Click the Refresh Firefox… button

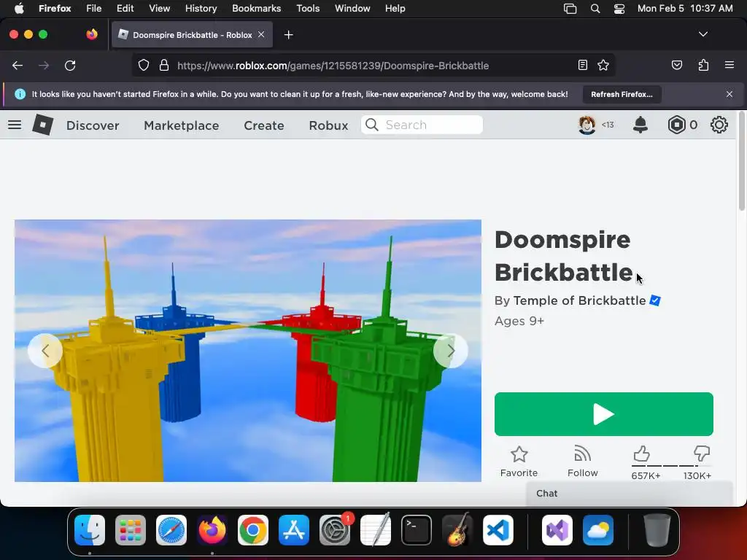point(622,94)
